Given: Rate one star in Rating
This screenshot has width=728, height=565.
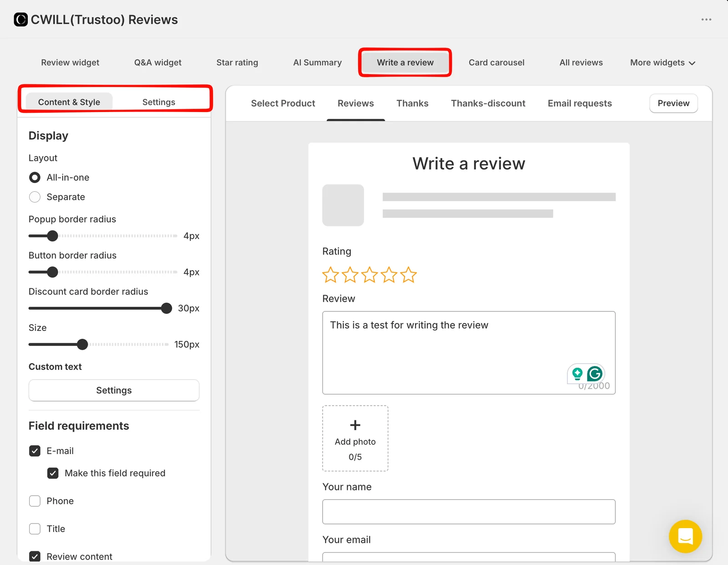Looking at the screenshot, I should click(x=330, y=275).
